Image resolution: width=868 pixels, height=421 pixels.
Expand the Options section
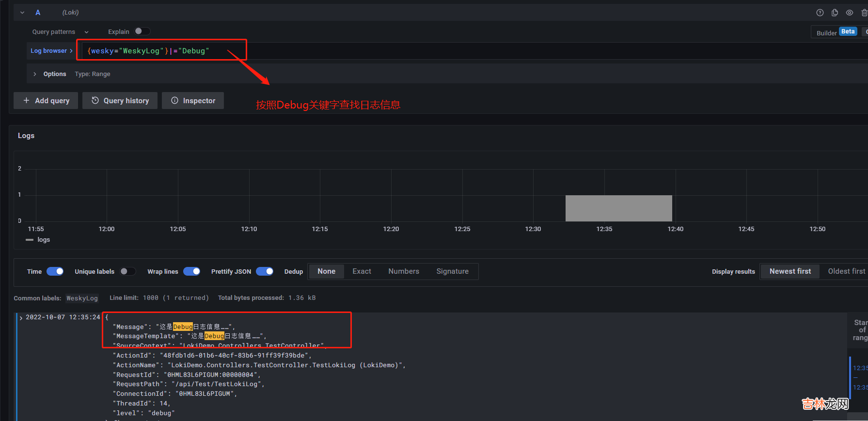coord(35,74)
